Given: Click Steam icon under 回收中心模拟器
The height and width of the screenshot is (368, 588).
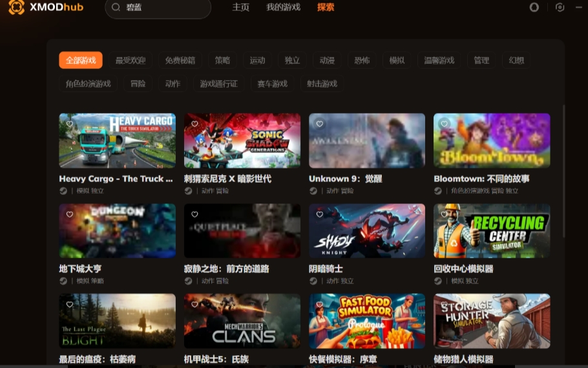Looking at the screenshot, I should coord(438,281).
